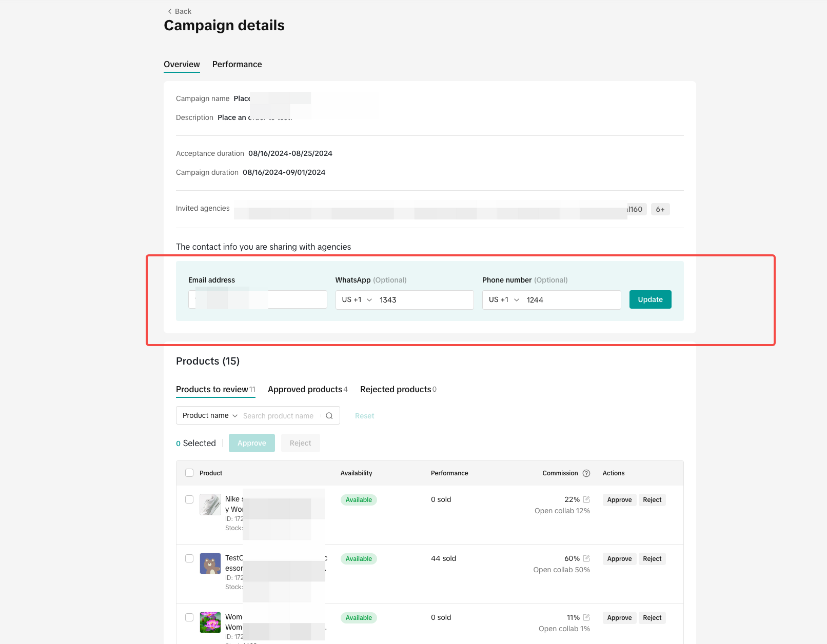Switch to the Performance tab
The image size is (827, 644).
pos(237,64)
